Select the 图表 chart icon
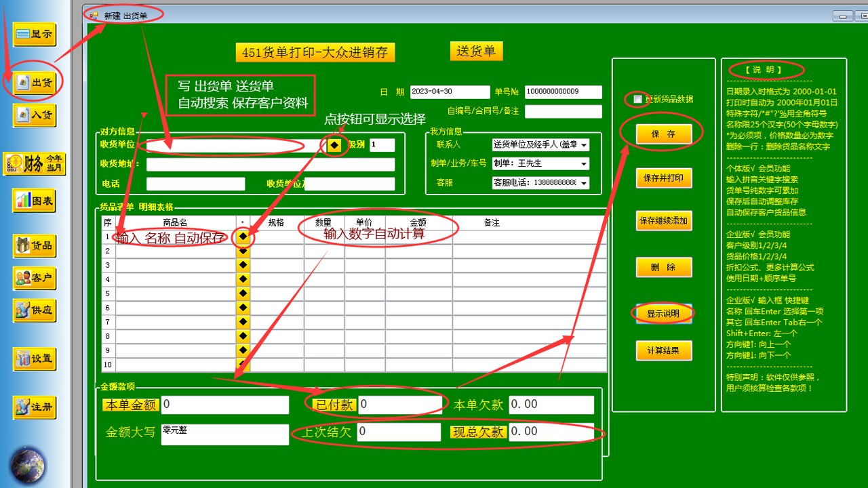Screen dimensions: 868x488 (34, 201)
